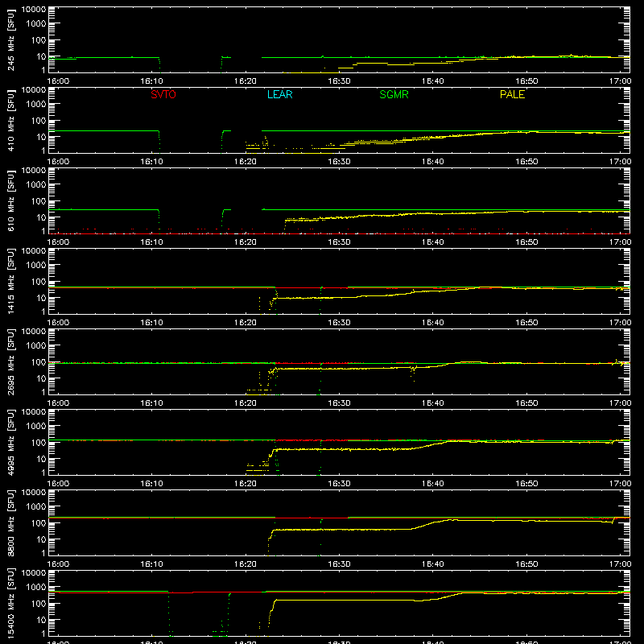Select the 610 MHz [SFU] axis title
This screenshot has width=644, height=644.
coord(11,200)
